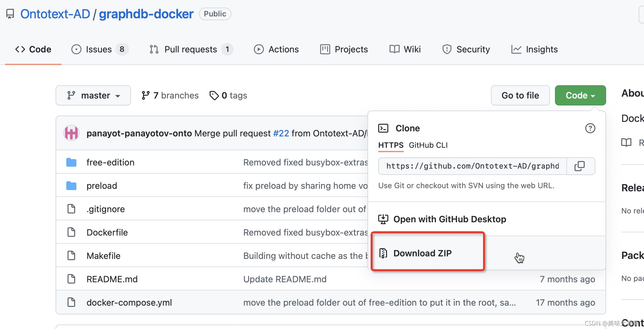The width and height of the screenshot is (644, 329).
Task: Click the Issues count badge 8
Action: [x=122, y=49]
